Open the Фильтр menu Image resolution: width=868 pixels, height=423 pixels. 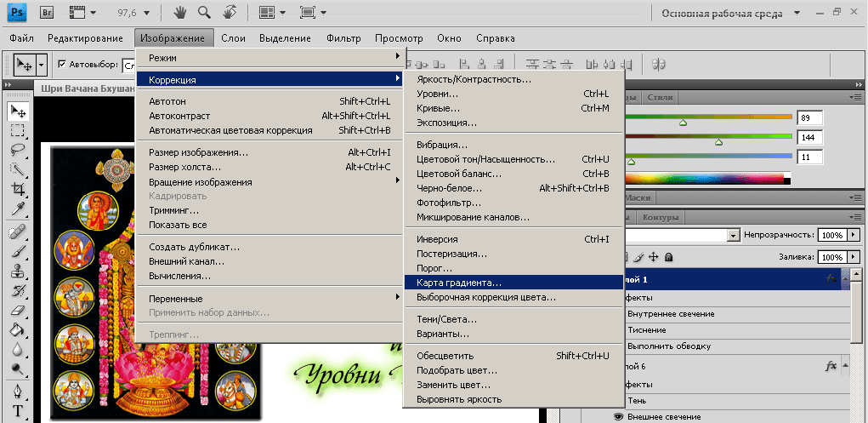(x=343, y=38)
